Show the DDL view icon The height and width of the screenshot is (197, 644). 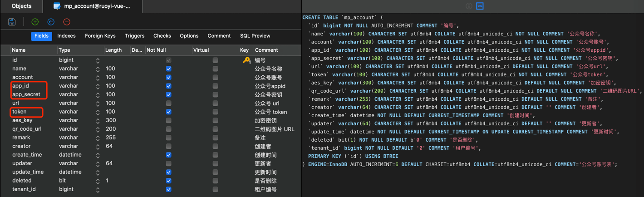(480, 6)
